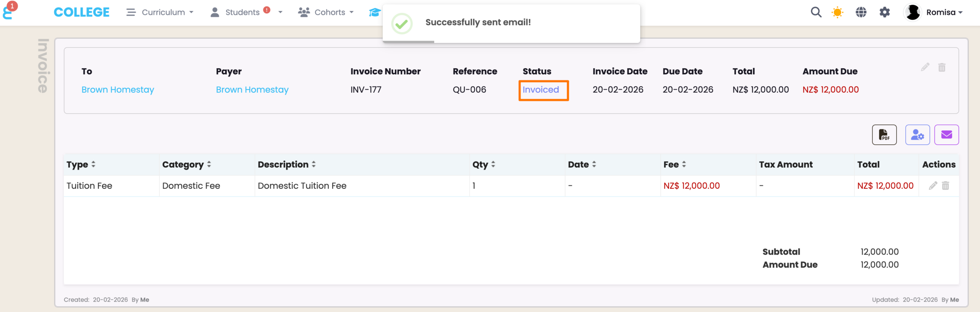The height and width of the screenshot is (312, 980).
Task: Edit the Tuition Fee line item
Action: [x=933, y=186]
